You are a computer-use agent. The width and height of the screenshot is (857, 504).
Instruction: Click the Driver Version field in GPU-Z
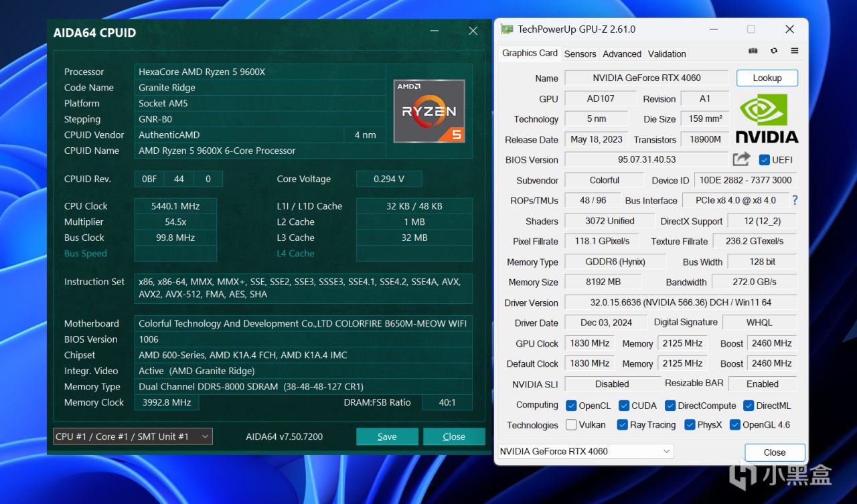click(680, 303)
